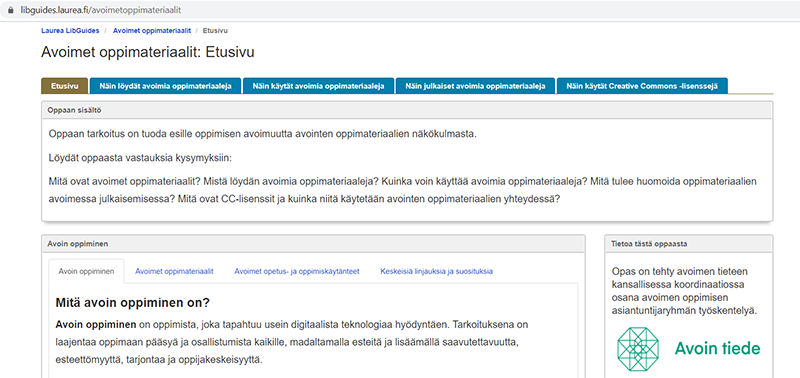Image resolution: width=800 pixels, height=378 pixels.
Task: Click the Avoin tiede logo text
Action: 717,349
